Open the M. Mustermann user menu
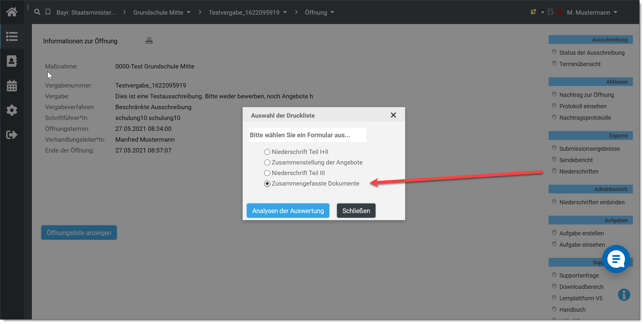 [592, 12]
